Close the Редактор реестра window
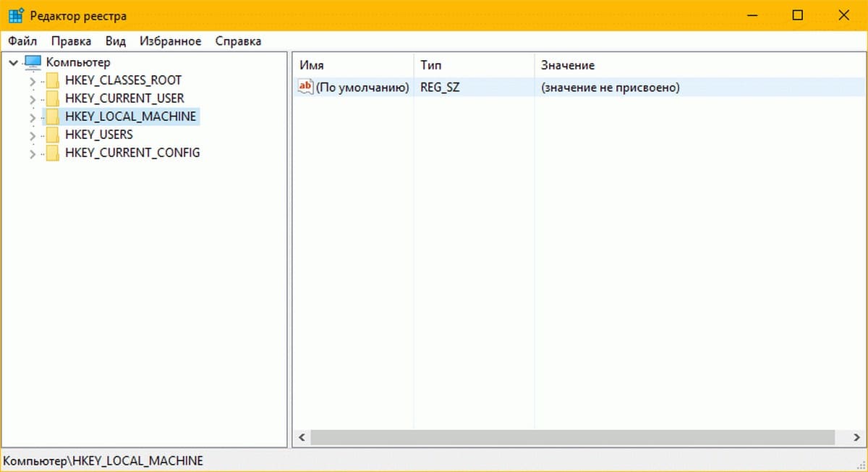The height and width of the screenshot is (472, 868). [843, 15]
